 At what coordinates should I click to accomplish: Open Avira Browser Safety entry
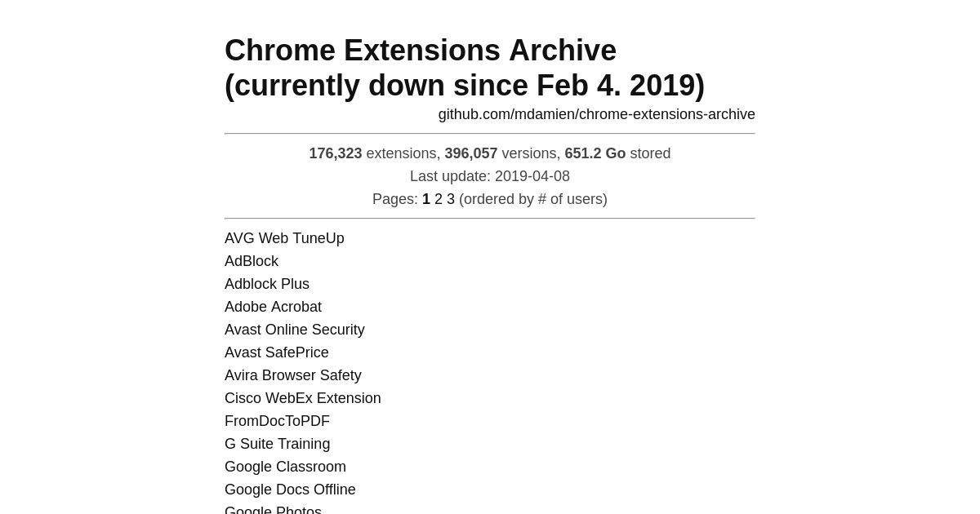pos(293,375)
